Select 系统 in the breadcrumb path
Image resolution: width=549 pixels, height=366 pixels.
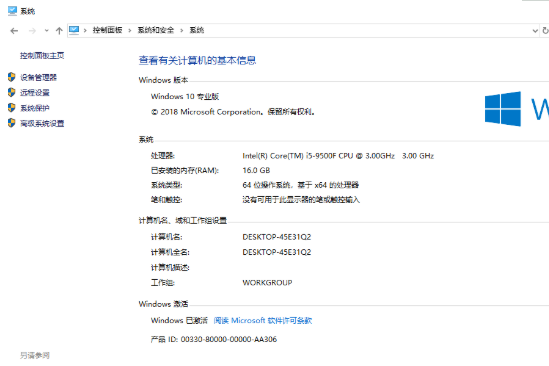(197, 30)
